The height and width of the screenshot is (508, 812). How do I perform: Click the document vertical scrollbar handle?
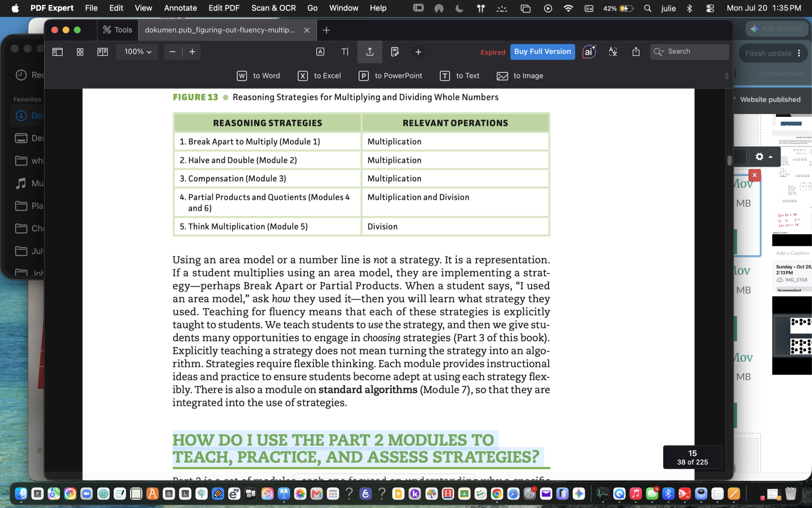click(x=730, y=160)
